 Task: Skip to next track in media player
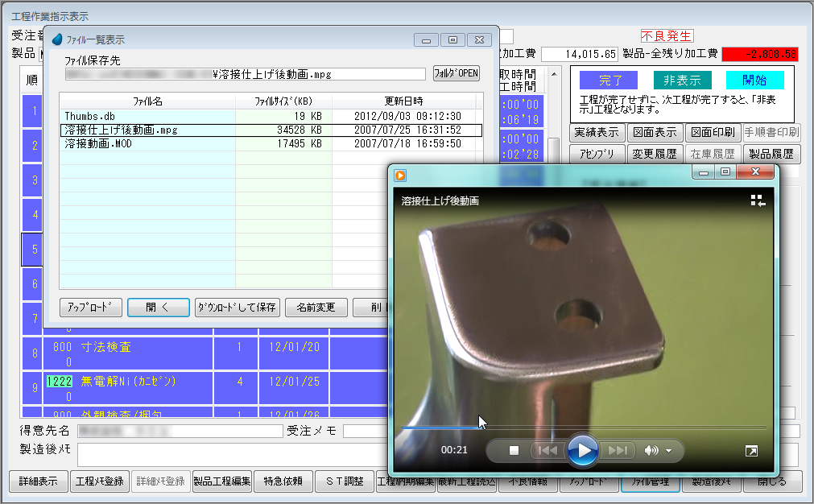tap(618, 450)
